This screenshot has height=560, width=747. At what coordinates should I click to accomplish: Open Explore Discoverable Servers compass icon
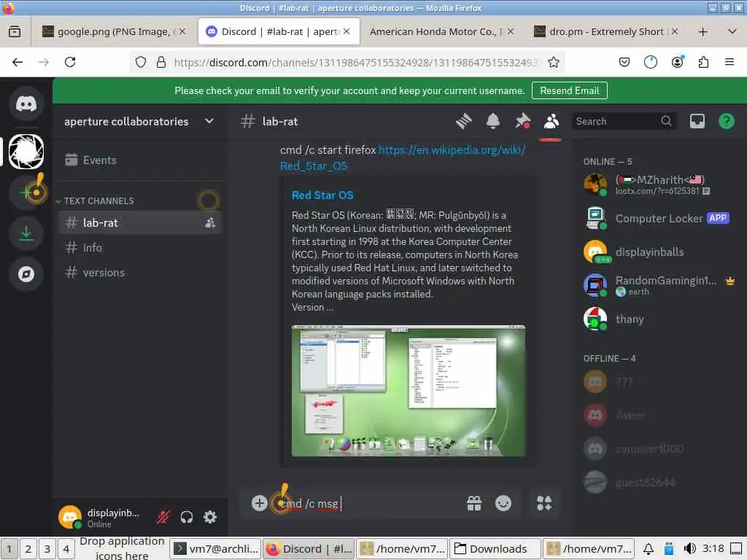pos(26,274)
